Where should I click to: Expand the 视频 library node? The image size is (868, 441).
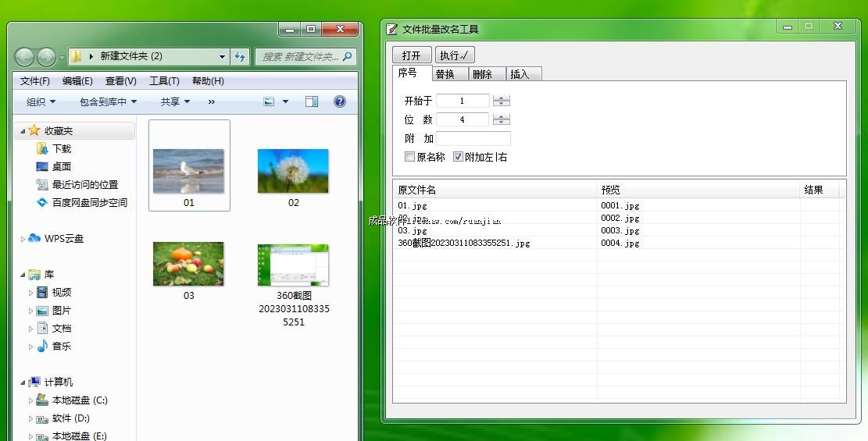pos(30,293)
